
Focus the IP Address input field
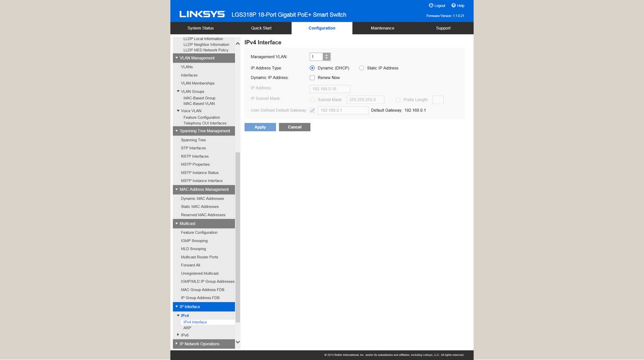pyautogui.click(x=330, y=89)
